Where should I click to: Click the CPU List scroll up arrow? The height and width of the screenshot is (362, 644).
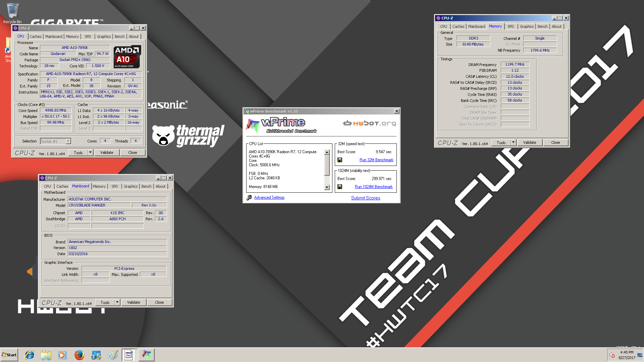[327, 152]
